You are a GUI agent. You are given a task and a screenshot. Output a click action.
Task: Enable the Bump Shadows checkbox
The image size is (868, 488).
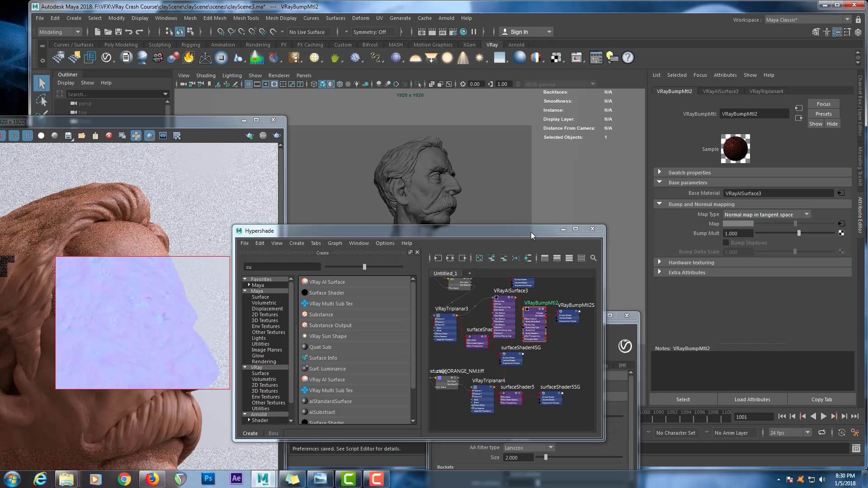(x=726, y=243)
